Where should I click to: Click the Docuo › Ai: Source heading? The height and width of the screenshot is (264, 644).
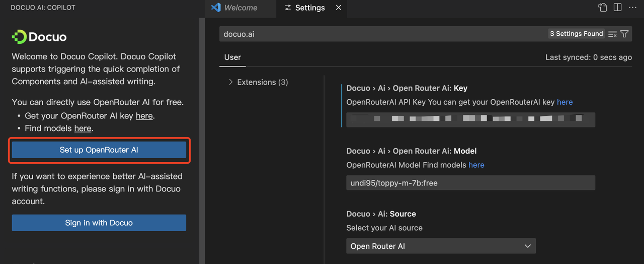(x=381, y=214)
